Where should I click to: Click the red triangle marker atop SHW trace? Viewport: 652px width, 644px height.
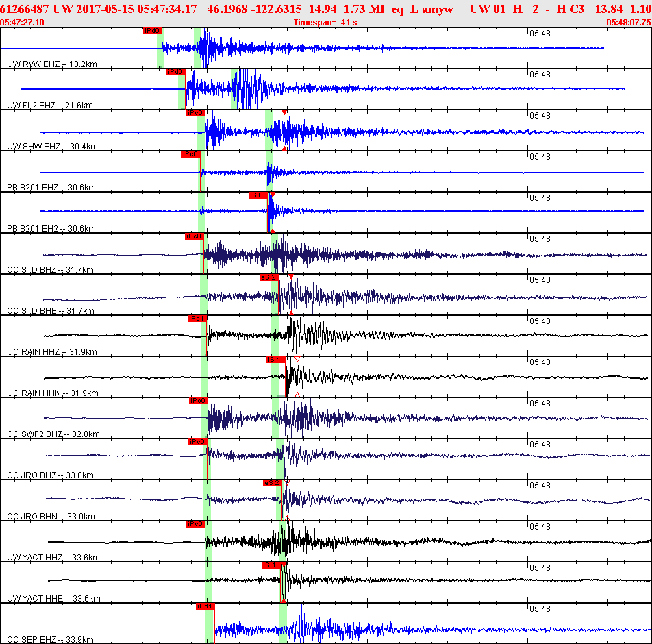pyautogui.click(x=284, y=112)
